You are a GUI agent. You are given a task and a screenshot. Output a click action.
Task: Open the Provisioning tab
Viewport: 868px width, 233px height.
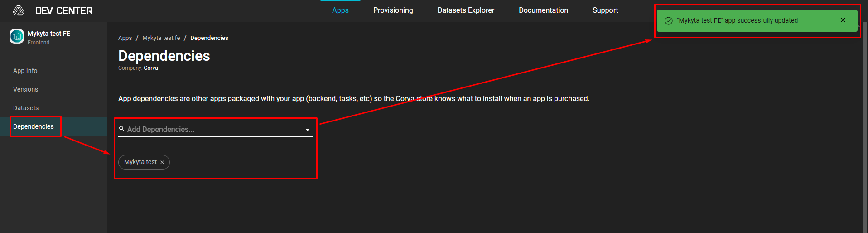click(x=393, y=10)
